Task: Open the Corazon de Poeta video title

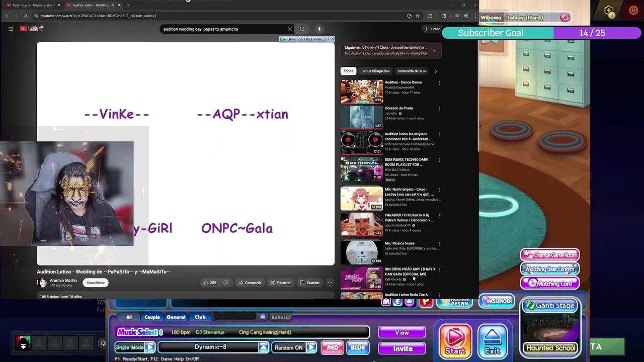Action: [x=398, y=108]
